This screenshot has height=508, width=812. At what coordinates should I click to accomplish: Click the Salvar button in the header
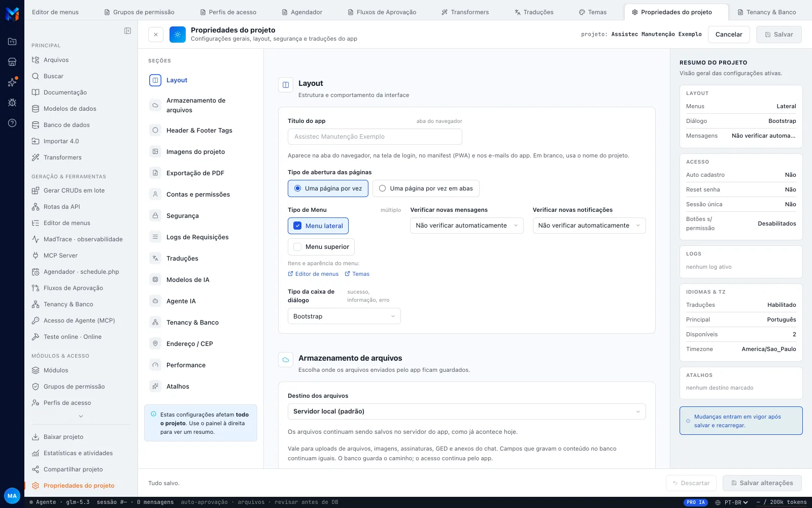(x=779, y=35)
